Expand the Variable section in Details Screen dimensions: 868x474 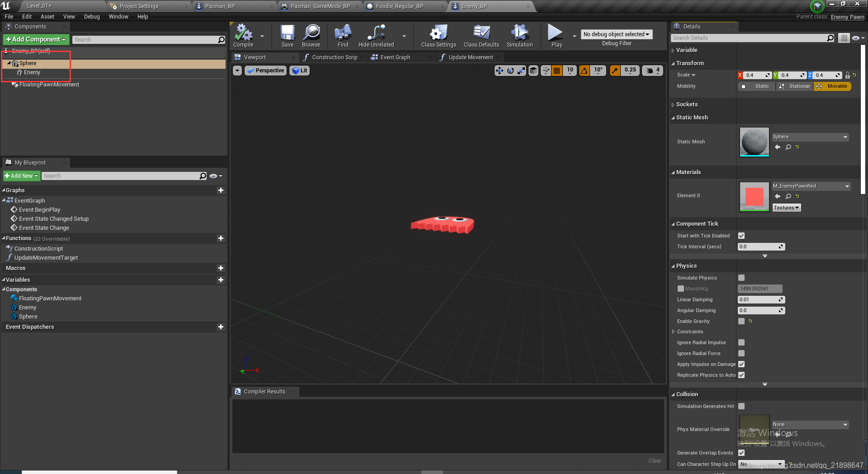(673, 51)
